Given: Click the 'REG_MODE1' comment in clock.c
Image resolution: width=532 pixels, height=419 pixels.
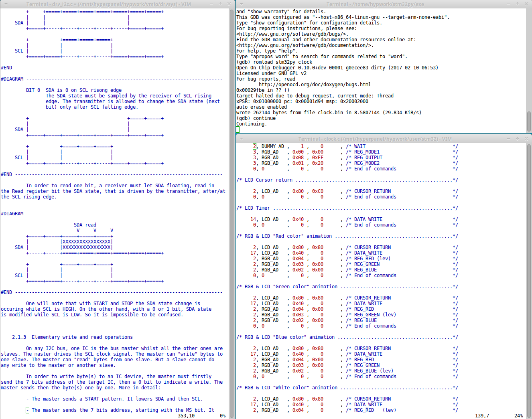Looking at the screenshot, I should [x=367, y=152].
